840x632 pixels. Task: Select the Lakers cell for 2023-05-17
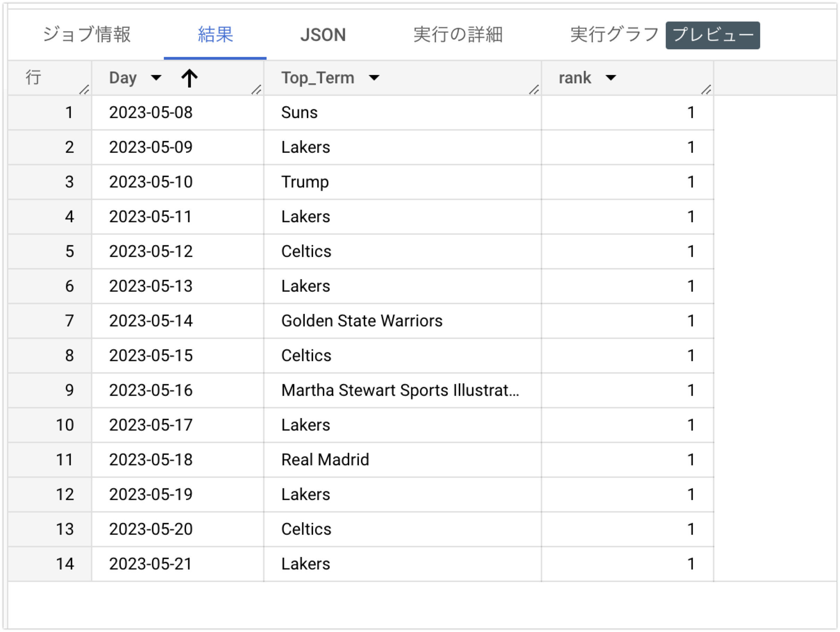[x=403, y=425]
